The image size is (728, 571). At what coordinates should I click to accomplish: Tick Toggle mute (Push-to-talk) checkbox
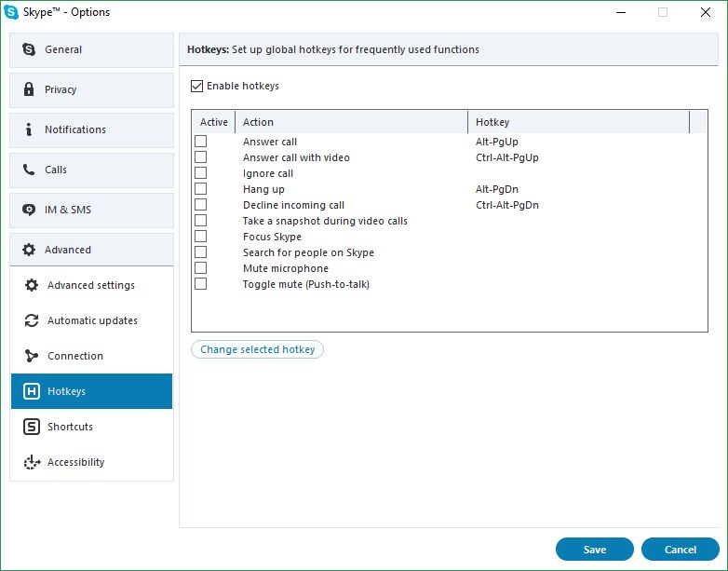(x=200, y=283)
